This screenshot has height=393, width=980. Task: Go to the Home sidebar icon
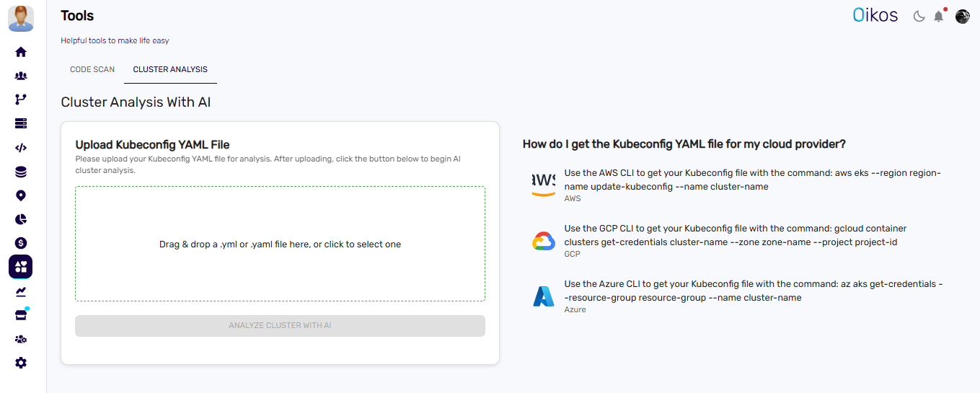[21, 52]
